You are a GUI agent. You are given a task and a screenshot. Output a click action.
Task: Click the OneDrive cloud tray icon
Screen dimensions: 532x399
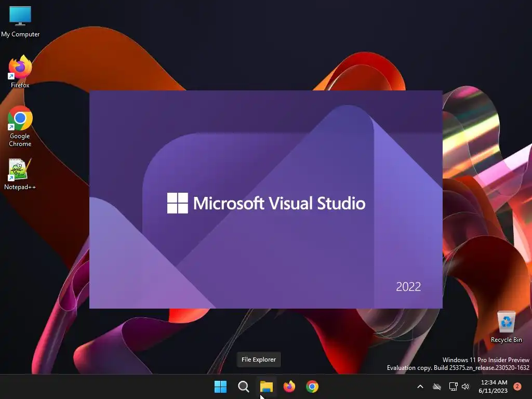point(437,387)
